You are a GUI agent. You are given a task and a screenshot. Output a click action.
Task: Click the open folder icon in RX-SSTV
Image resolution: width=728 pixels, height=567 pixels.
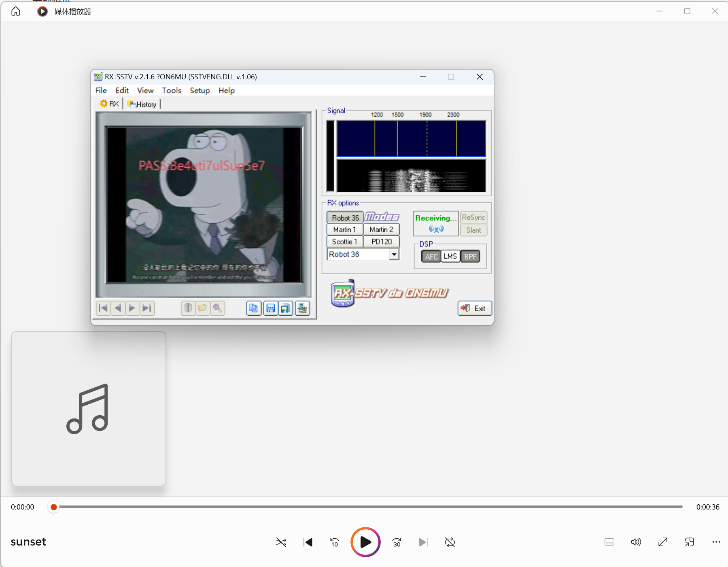pyautogui.click(x=203, y=308)
